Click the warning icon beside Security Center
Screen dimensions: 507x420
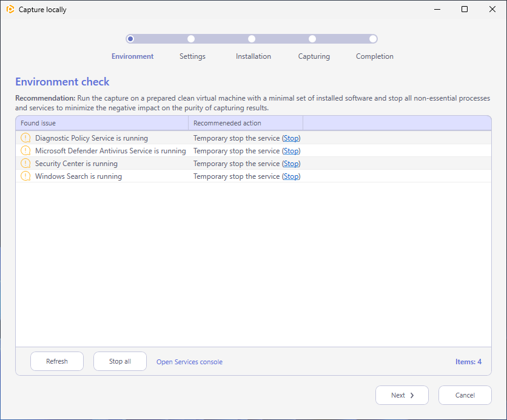(25, 164)
